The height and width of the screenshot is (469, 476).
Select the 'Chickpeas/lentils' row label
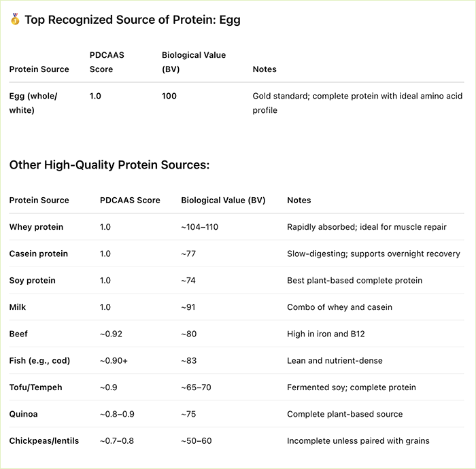(x=44, y=440)
